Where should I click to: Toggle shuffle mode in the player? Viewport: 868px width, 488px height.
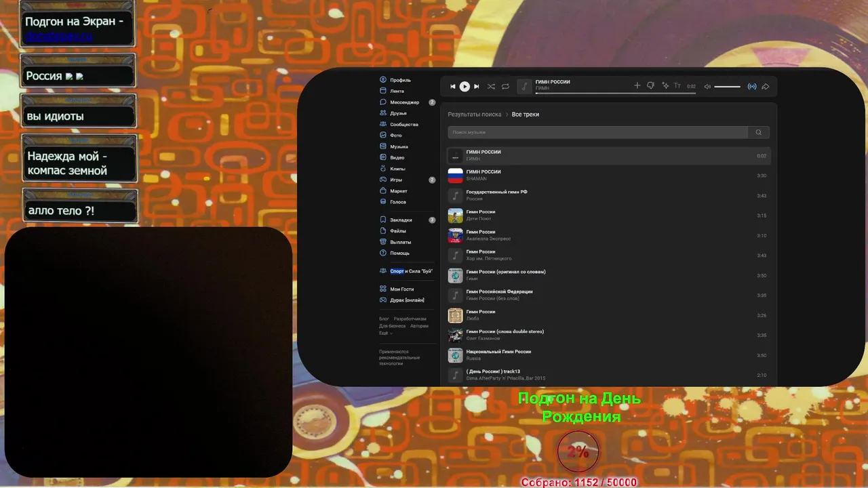[x=491, y=86]
